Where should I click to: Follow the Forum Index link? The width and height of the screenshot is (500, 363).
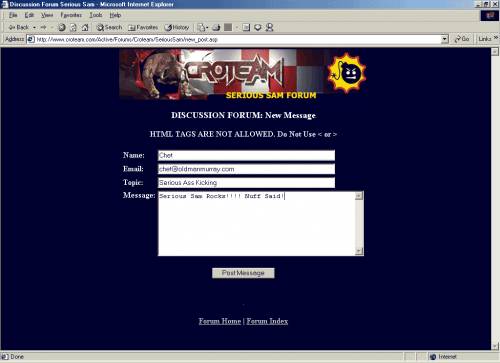click(267, 321)
